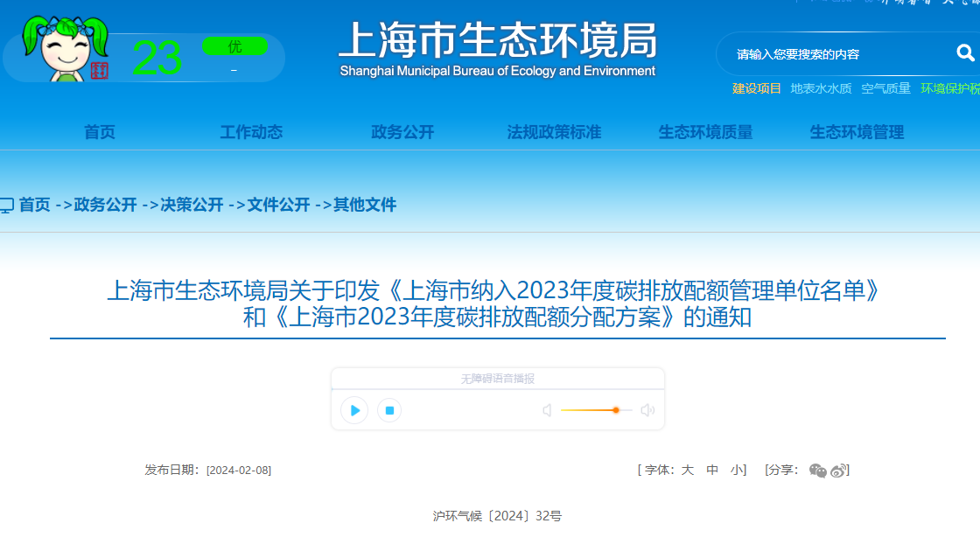
Task: Click the search magnifier icon
Action: point(965,52)
